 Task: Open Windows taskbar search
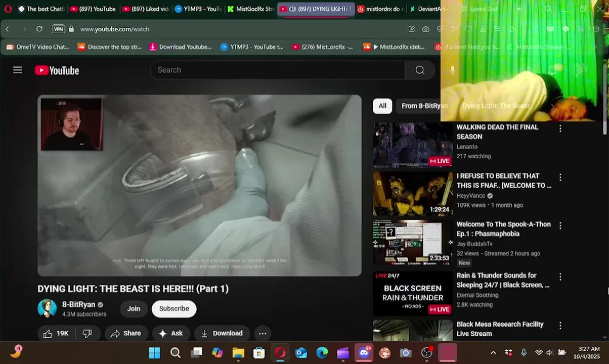pyautogui.click(x=176, y=353)
